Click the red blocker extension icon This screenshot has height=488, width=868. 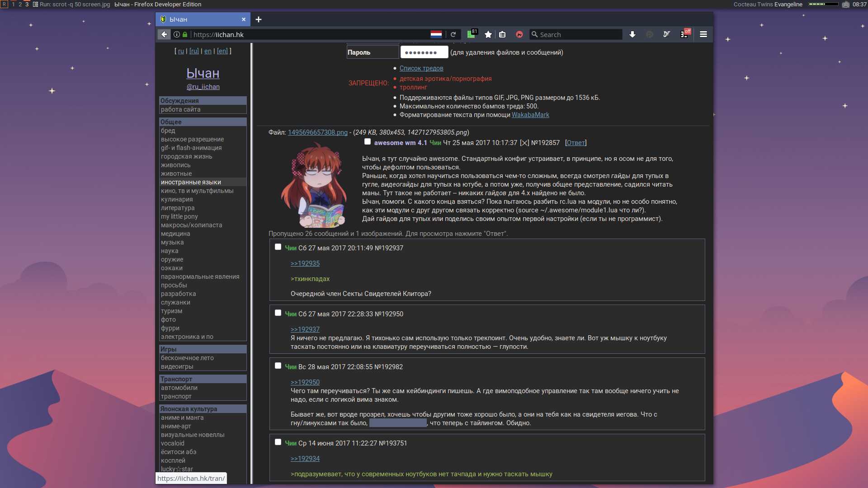point(519,34)
